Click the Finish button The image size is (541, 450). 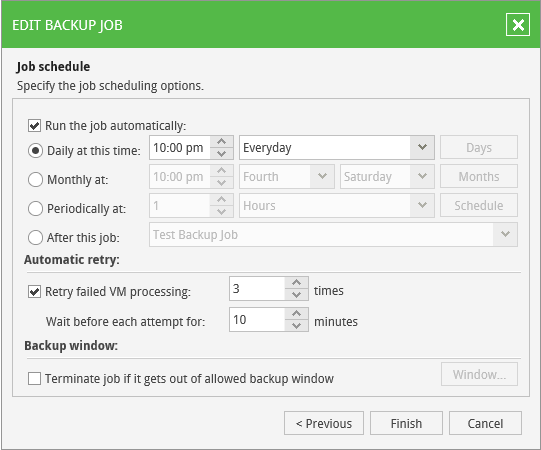[406, 423]
